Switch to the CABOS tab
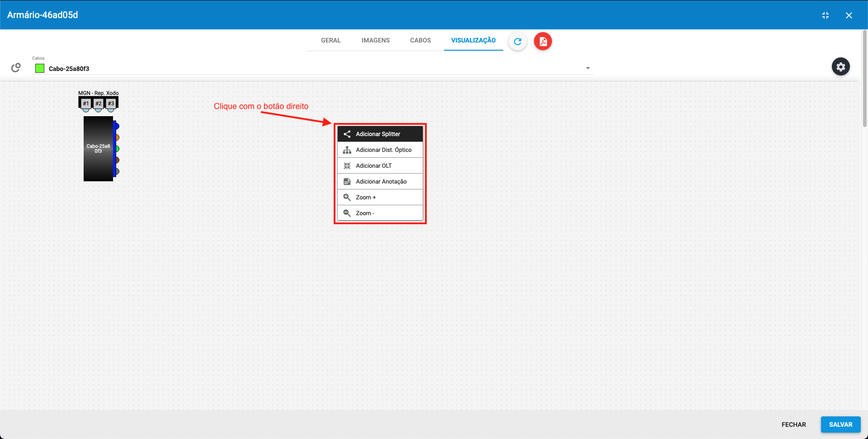 point(420,40)
